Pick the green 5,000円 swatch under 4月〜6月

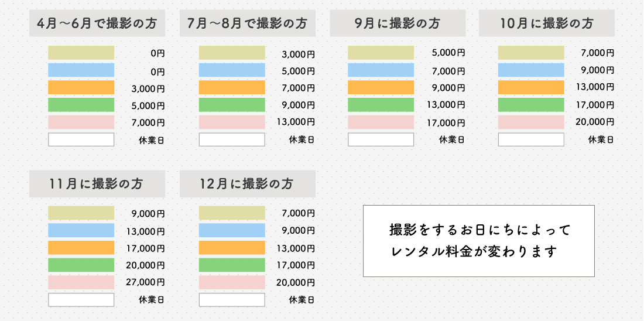click(81, 105)
